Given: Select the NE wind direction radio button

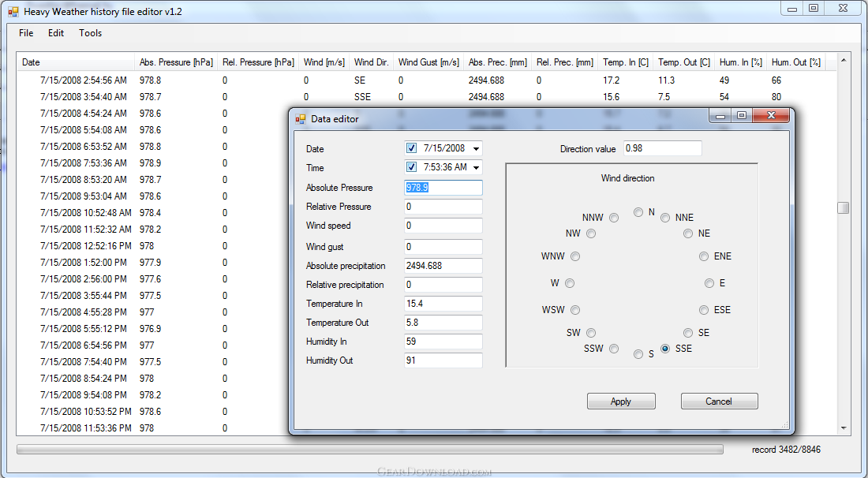Looking at the screenshot, I should pos(688,233).
